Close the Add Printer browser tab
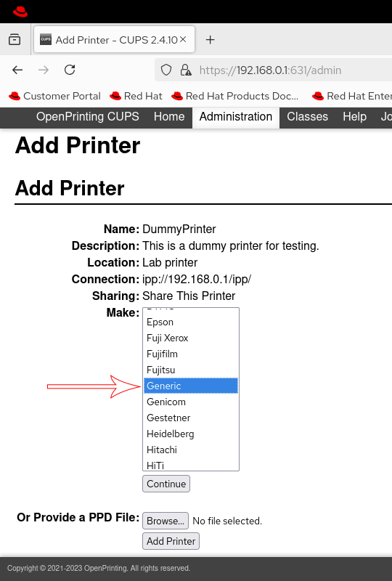 pos(183,39)
